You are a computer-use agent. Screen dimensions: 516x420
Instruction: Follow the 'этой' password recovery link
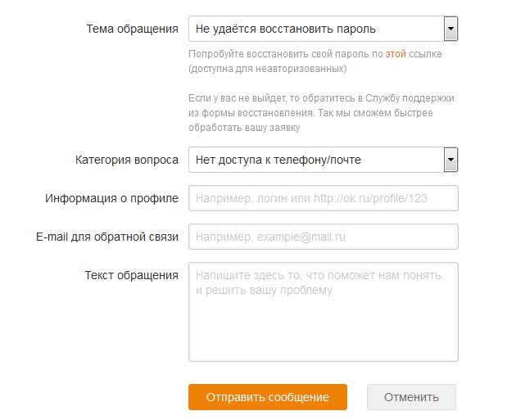click(x=396, y=54)
